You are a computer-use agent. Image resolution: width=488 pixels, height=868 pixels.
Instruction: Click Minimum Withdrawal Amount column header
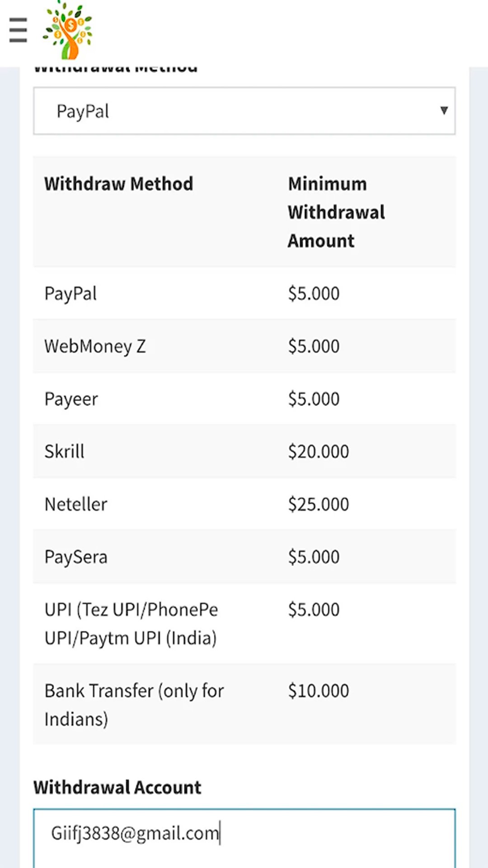[336, 212]
